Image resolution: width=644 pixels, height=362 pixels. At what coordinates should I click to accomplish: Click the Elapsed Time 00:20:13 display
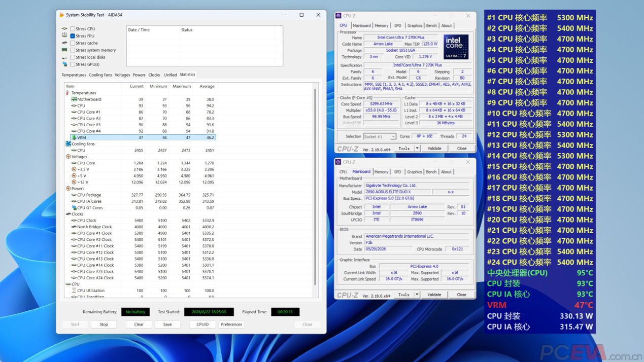[285, 312]
